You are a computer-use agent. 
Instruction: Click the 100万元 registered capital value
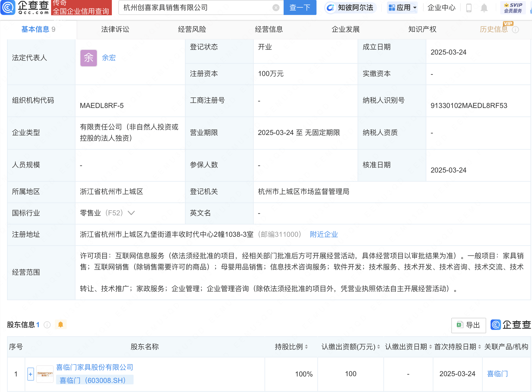(x=271, y=74)
